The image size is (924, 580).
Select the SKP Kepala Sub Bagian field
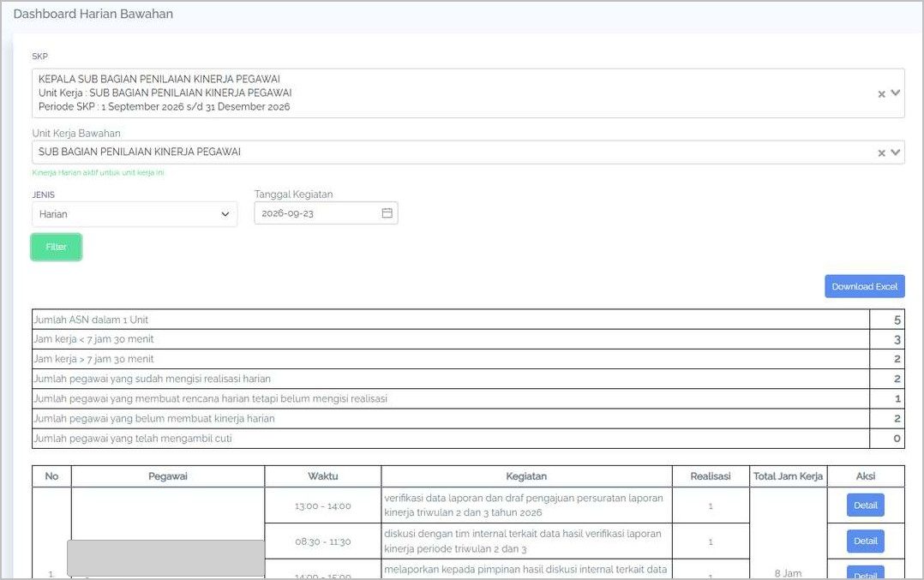click(x=469, y=93)
